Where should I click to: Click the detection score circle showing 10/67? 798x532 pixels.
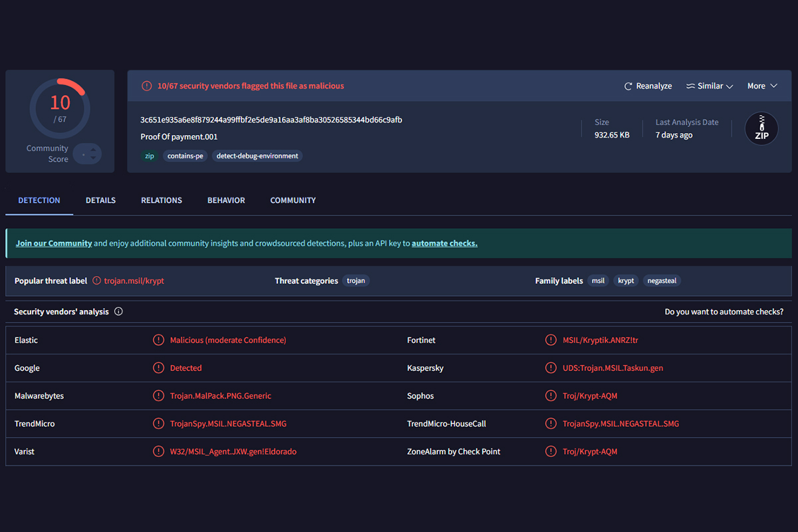(x=60, y=108)
